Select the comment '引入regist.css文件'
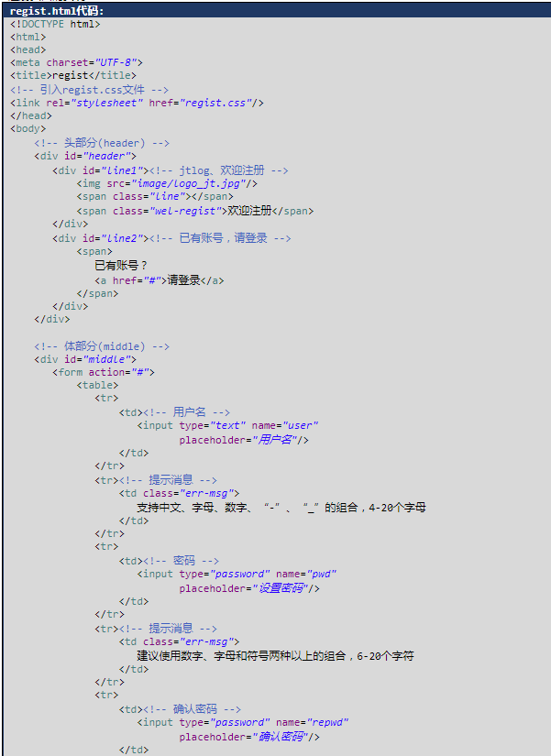This screenshot has width=551, height=756. [x=89, y=90]
